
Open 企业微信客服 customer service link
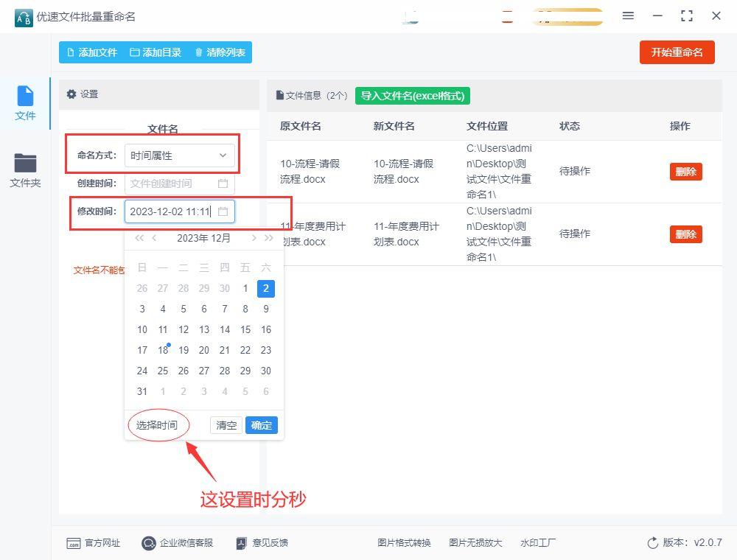click(x=177, y=543)
